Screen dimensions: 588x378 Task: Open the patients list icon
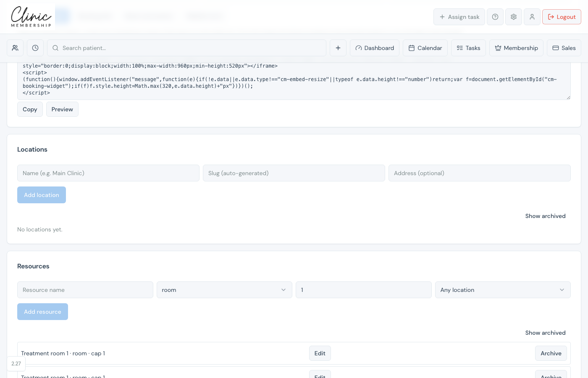pyautogui.click(x=15, y=48)
